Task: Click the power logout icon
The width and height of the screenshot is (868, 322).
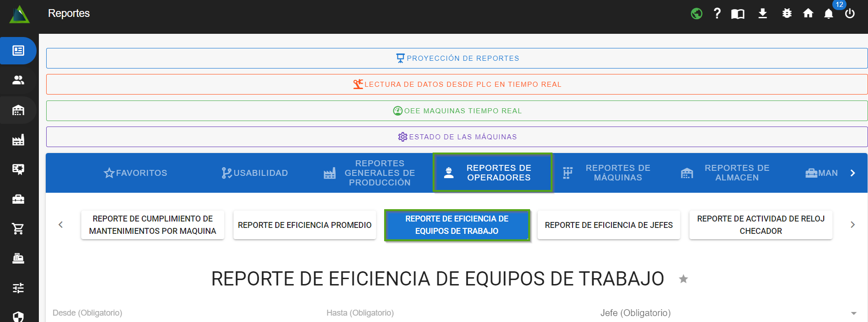Action: [850, 14]
